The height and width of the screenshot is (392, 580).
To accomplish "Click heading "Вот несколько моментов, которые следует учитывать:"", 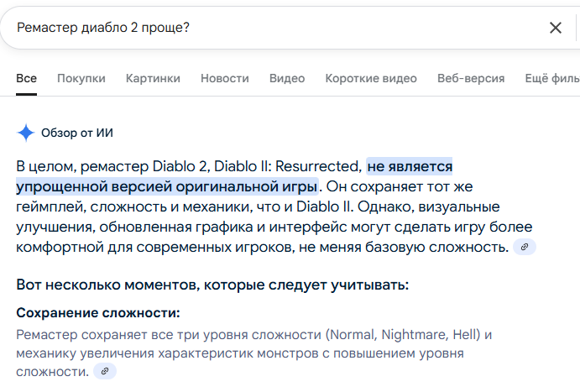I will (x=212, y=285).
